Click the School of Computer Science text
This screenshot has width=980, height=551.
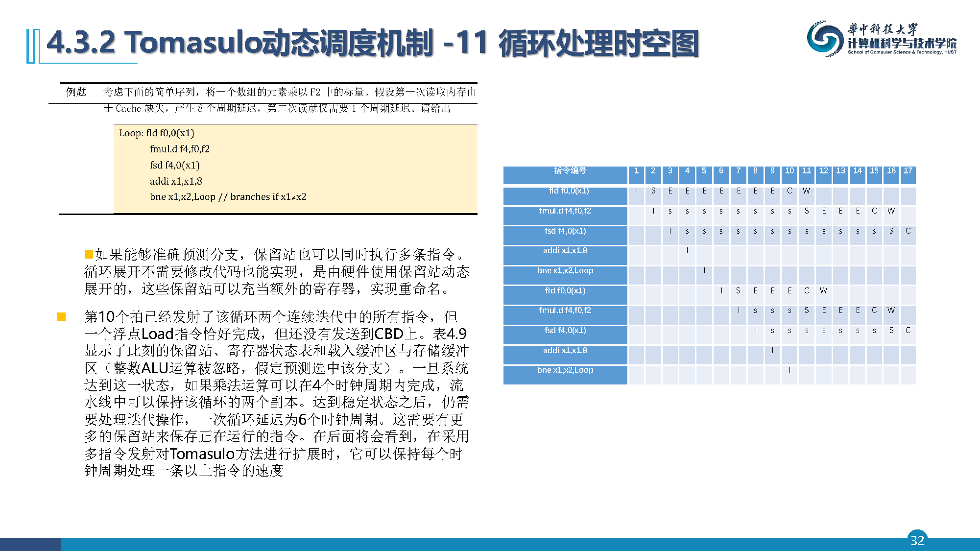click(x=902, y=52)
